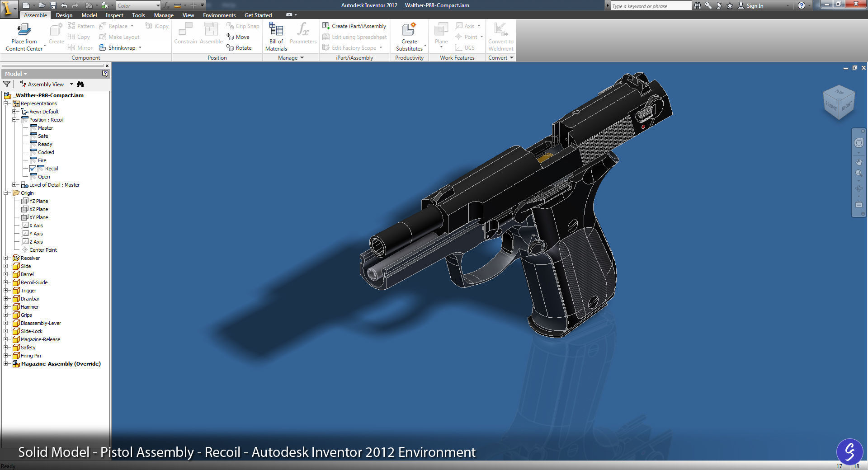Open the Environments ribbon tab
Viewport: 868px width, 470px height.
coord(219,15)
